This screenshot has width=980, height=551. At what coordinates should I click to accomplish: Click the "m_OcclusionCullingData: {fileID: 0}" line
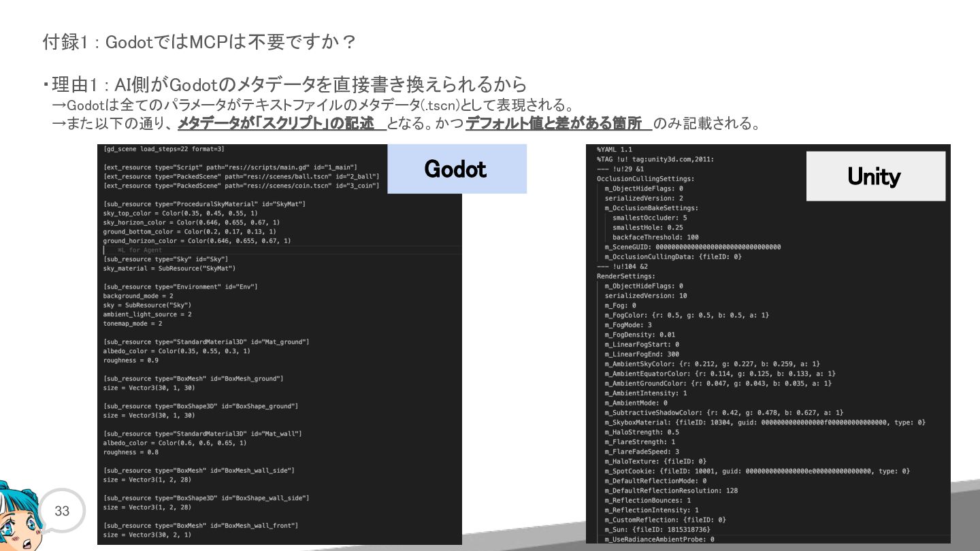(673, 256)
